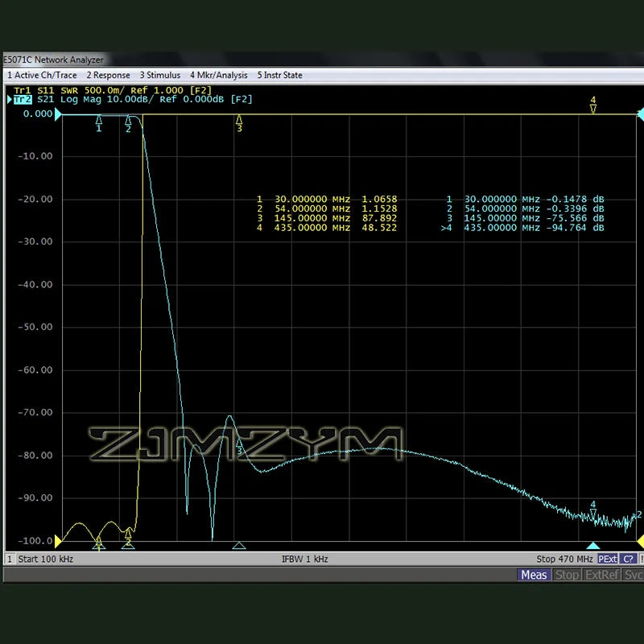Click the yellow readout value 1.0658
644x644 pixels.
pyautogui.click(x=379, y=199)
